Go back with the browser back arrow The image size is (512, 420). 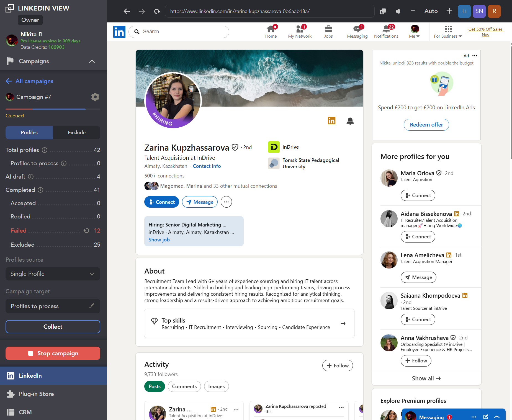click(127, 11)
